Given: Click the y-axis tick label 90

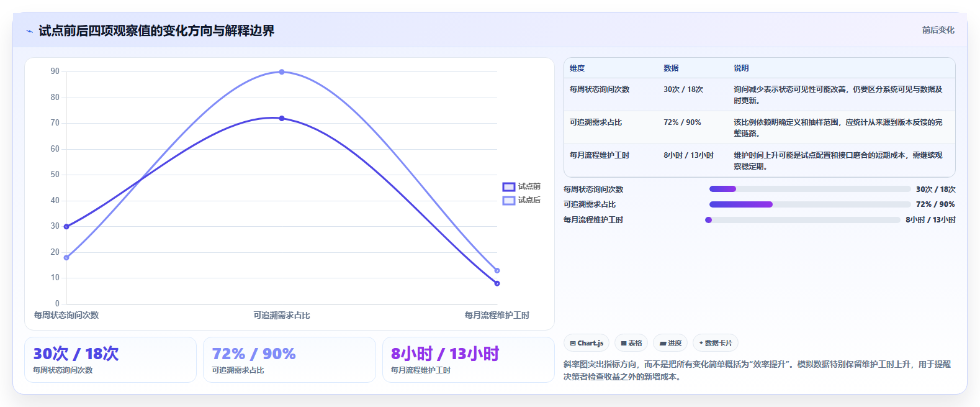Looking at the screenshot, I should point(55,71).
